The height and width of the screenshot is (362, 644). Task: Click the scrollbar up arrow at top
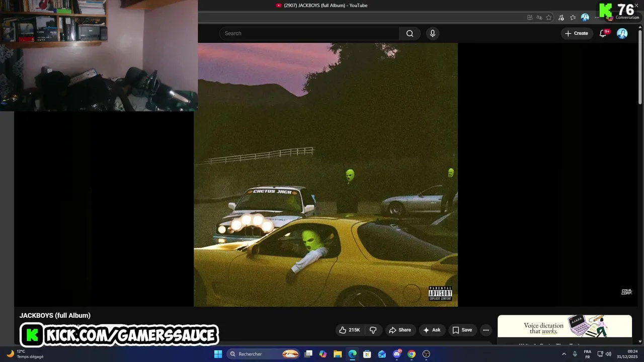point(640,28)
